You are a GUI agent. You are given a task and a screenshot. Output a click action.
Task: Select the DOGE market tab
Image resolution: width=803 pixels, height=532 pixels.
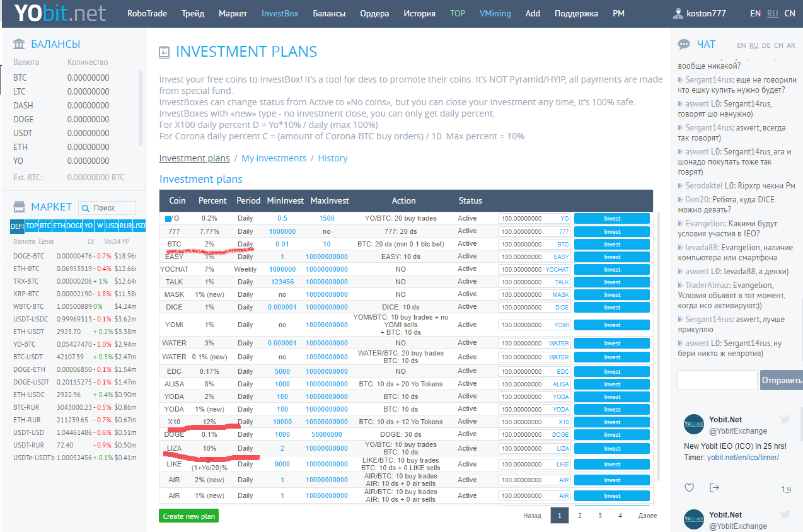(x=74, y=226)
